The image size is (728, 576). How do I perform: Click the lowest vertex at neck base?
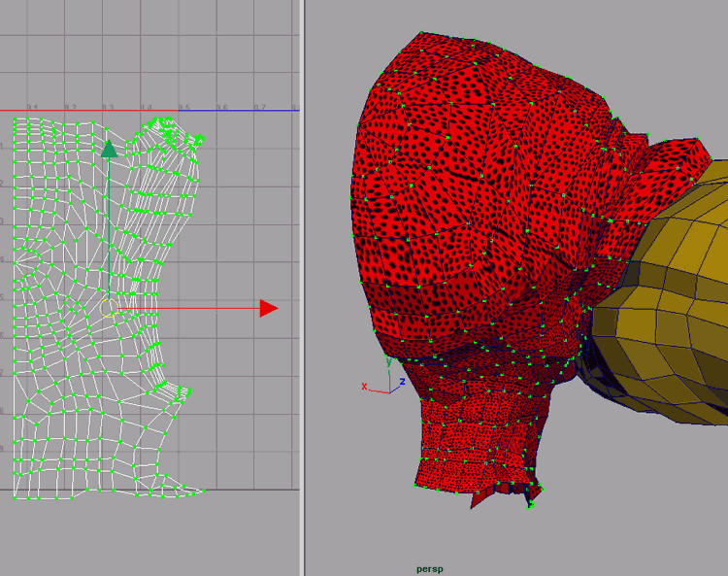(x=531, y=506)
